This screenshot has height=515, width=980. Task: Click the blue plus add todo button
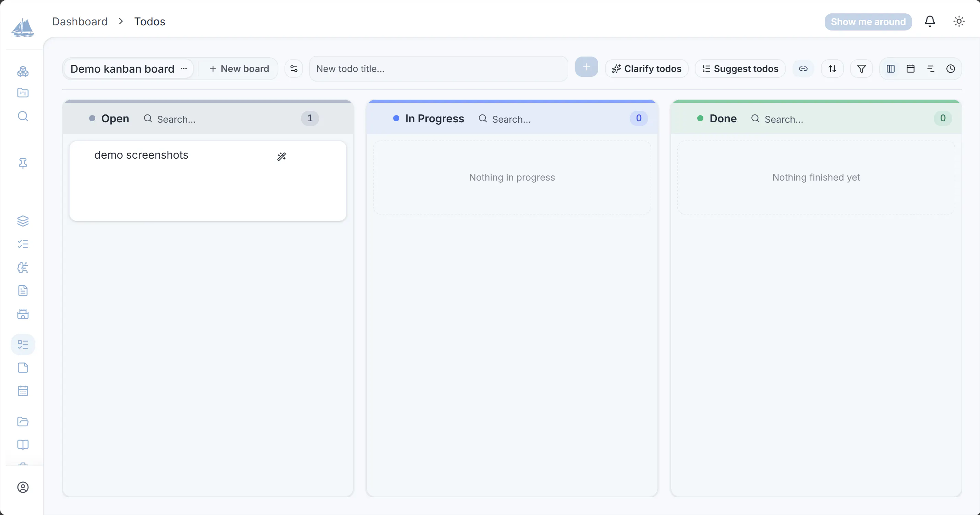pos(586,67)
